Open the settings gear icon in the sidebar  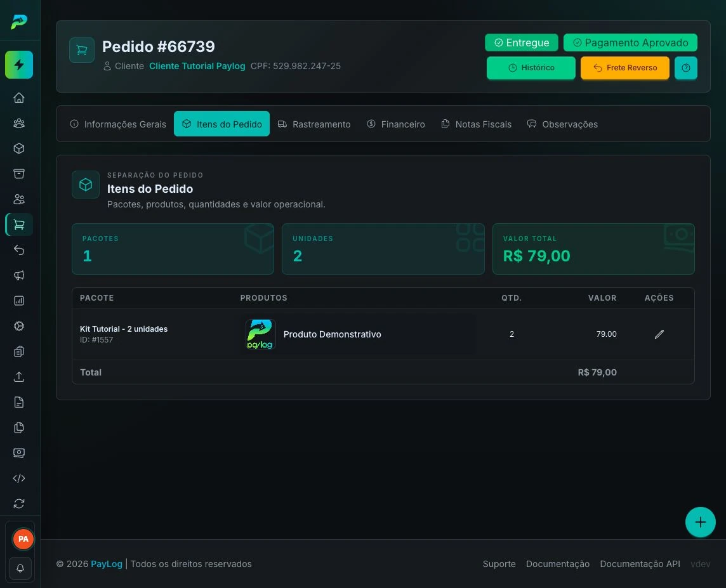[x=19, y=326]
